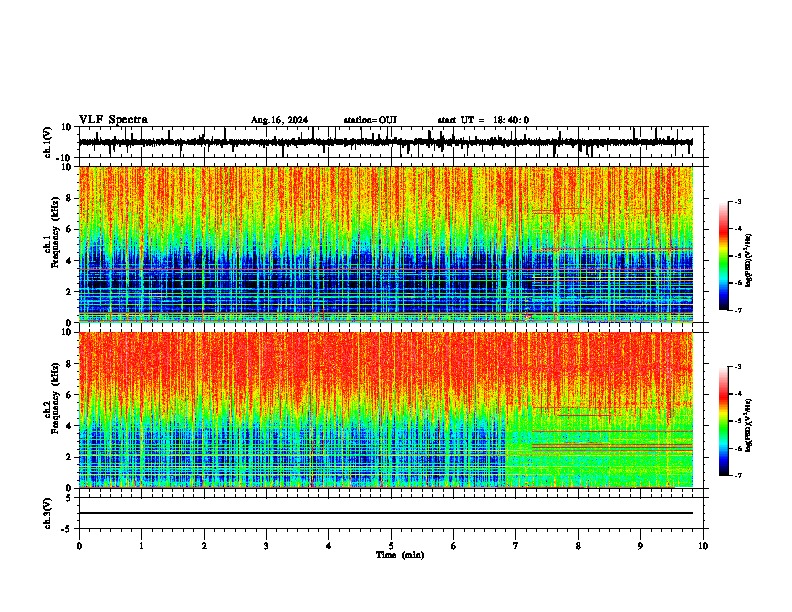Click "-7" label on ch.2 color scale
The image size is (792, 612).
(x=737, y=475)
